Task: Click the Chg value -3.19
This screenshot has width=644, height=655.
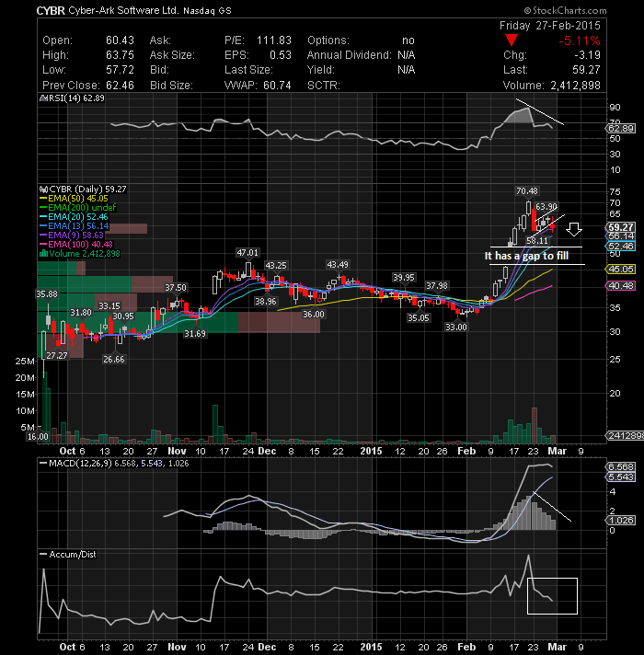Action: pos(587,55)
